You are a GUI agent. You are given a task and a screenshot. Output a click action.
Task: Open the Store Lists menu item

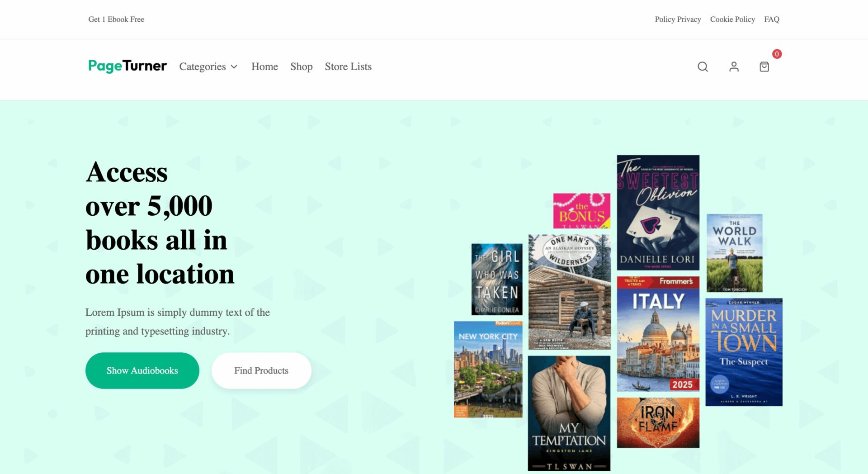click(348, 66)
